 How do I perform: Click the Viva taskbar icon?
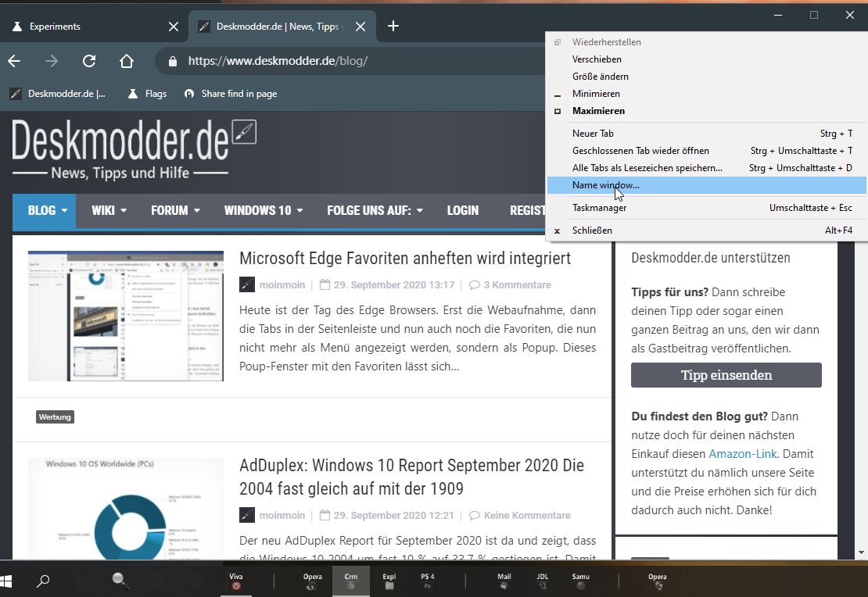[236, 581]
